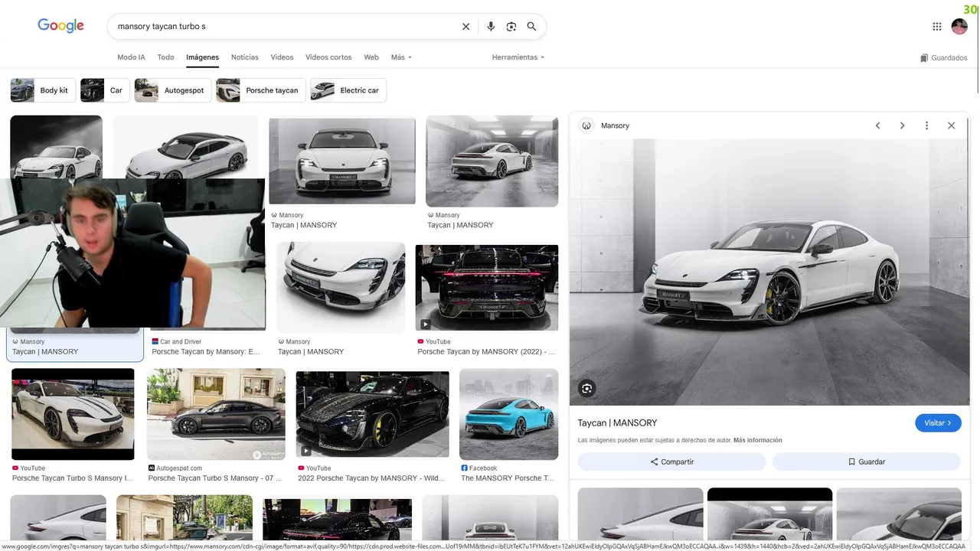Screen dimensions: 980x551
Task: Open preview panel more options menu
Action: [x=926, y=126]
